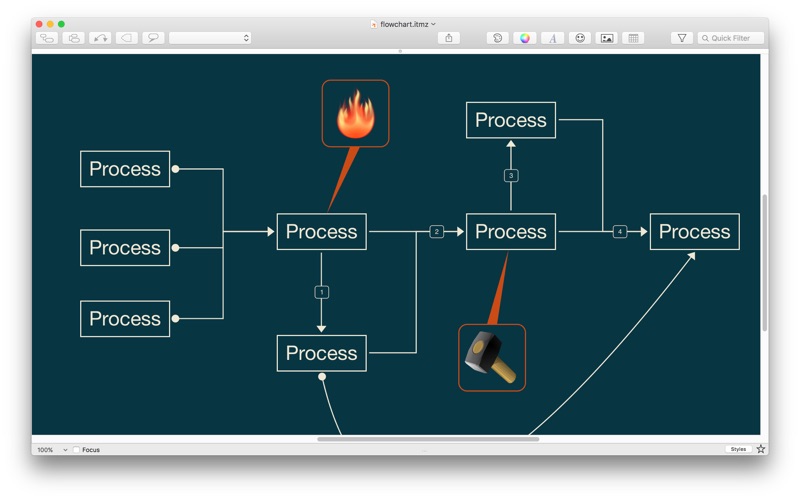
Task: Open the flowchart.itmz title dropdown chevron
Action: click(433, 24)
